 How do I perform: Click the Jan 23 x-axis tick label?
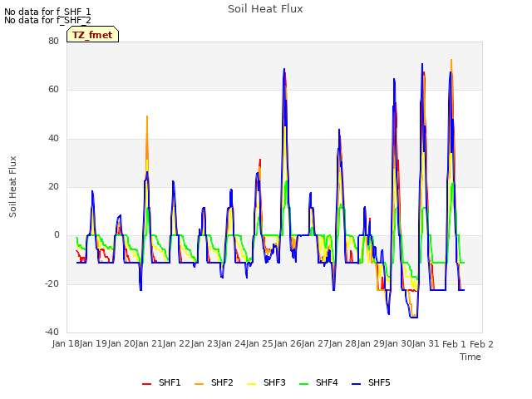pos(204,343)
